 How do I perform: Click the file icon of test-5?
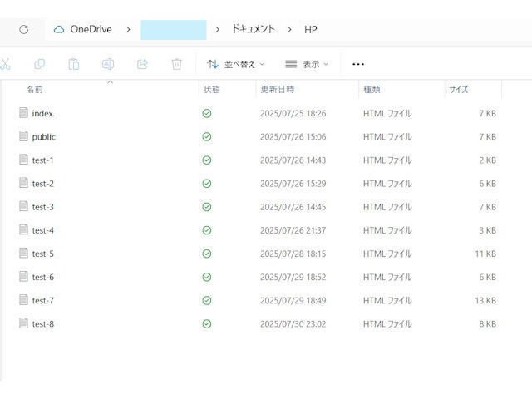click(x=23, y=254)
